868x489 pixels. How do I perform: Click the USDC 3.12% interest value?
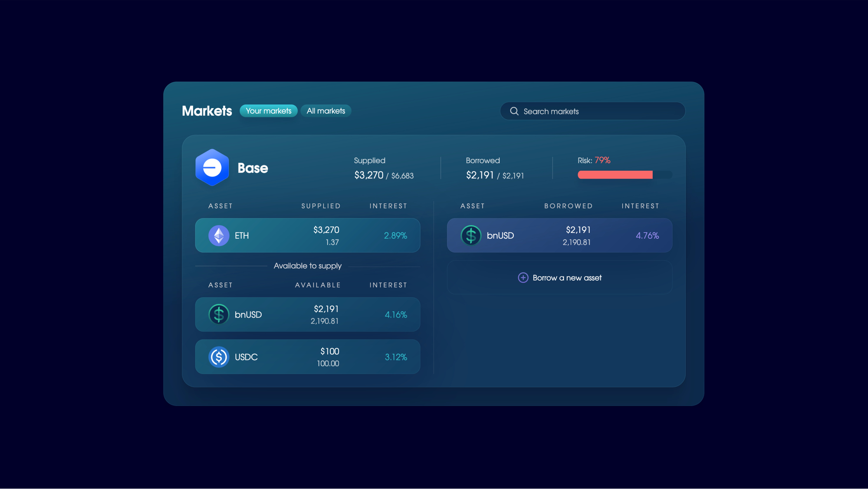[x=395, y=357]
